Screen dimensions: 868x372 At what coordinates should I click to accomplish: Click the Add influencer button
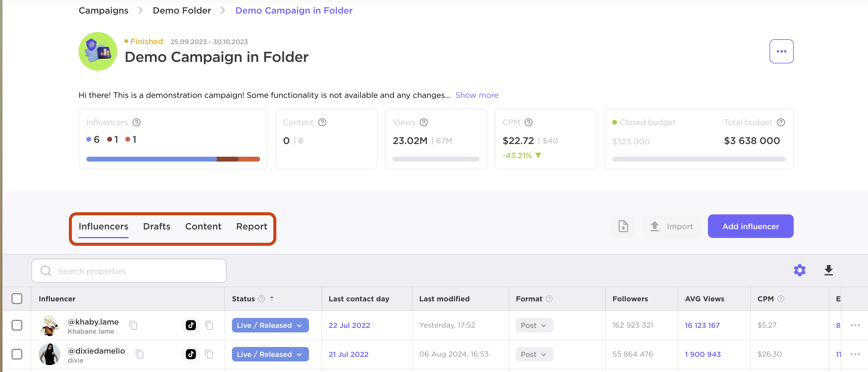750,226
